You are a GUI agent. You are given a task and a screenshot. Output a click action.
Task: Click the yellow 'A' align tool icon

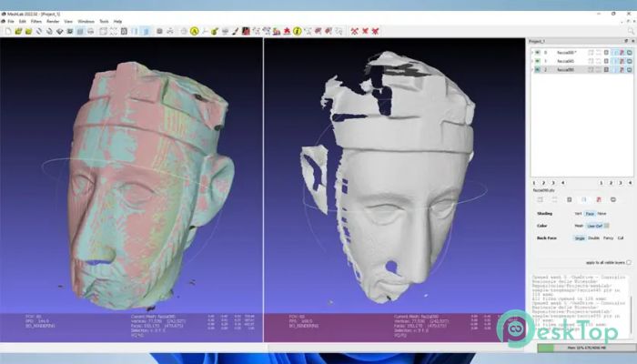point(194,31)
